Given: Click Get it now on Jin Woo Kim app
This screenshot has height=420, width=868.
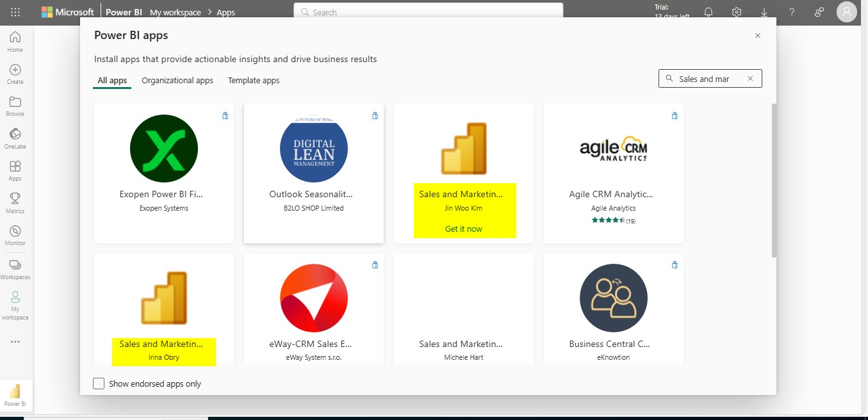Looking at the screenshot, I should (464, 229).
